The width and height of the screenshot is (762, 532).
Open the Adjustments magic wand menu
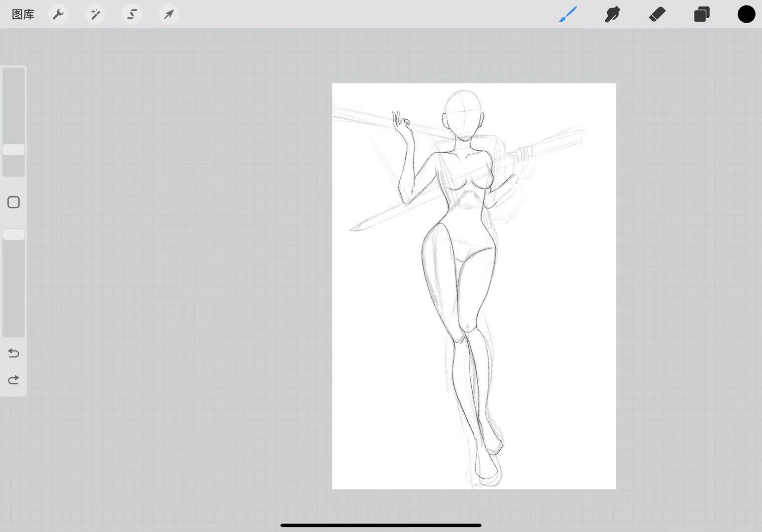(95, 14)
